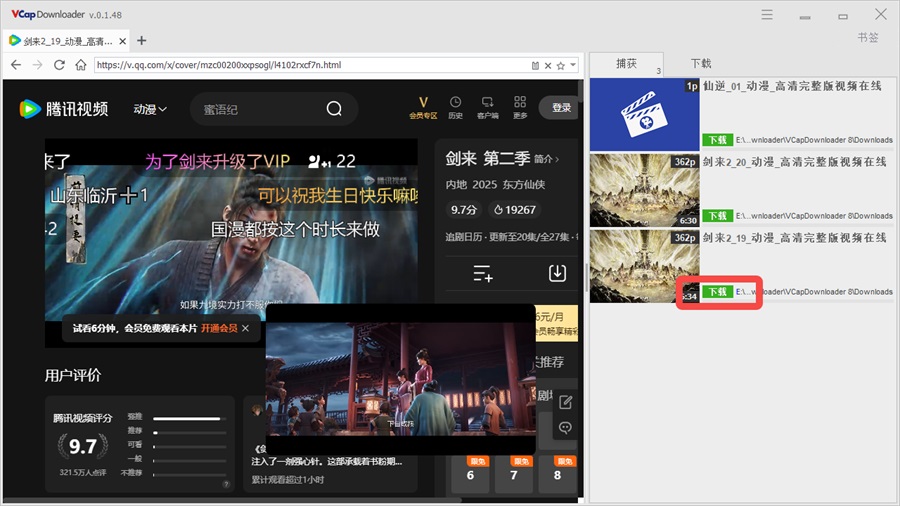The width and height of the screenshot is (900, 506).
Task: Select episode 7
Action: pos(514,474)
